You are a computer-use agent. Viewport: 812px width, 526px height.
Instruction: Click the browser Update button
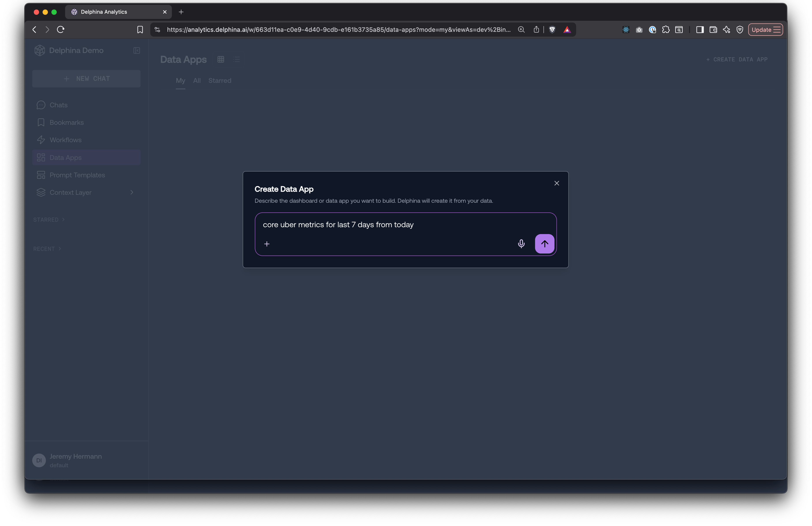(x=765, y=30)
